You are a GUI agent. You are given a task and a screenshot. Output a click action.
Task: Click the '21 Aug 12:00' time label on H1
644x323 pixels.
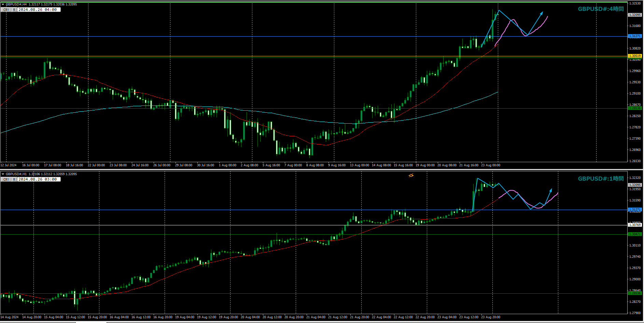[338, 317]
